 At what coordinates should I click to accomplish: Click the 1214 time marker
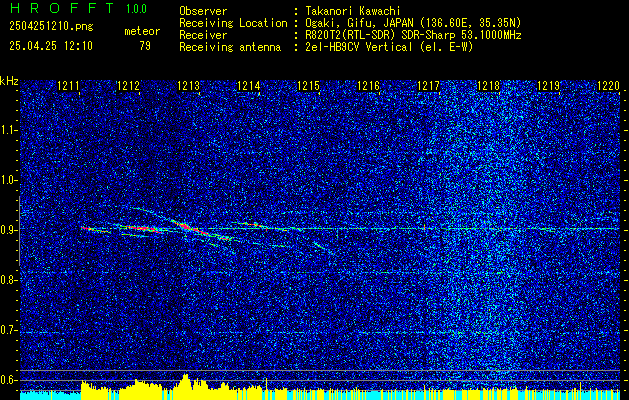click(248, 86)
